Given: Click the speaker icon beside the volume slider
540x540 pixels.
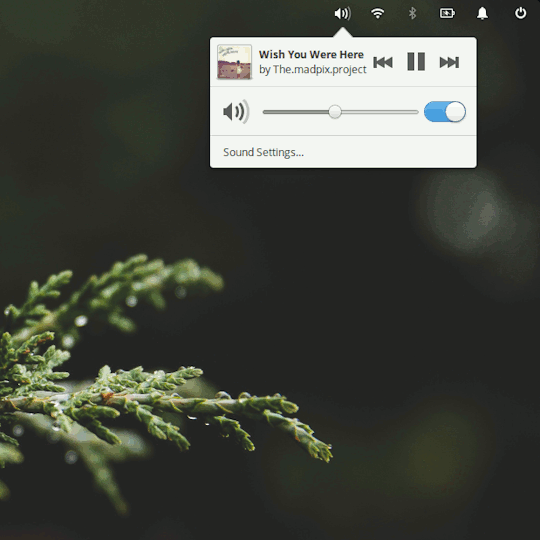Looking at the screenshot, I should pos(236,112).
